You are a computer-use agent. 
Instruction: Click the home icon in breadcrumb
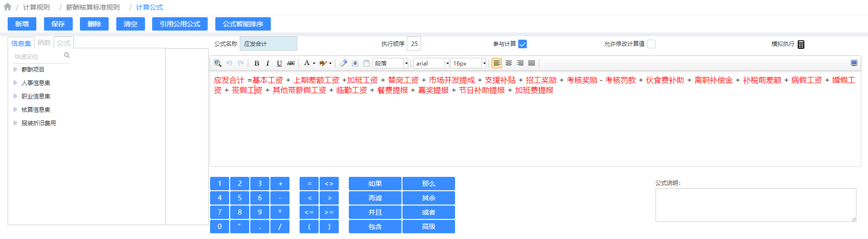click(8, 7)
